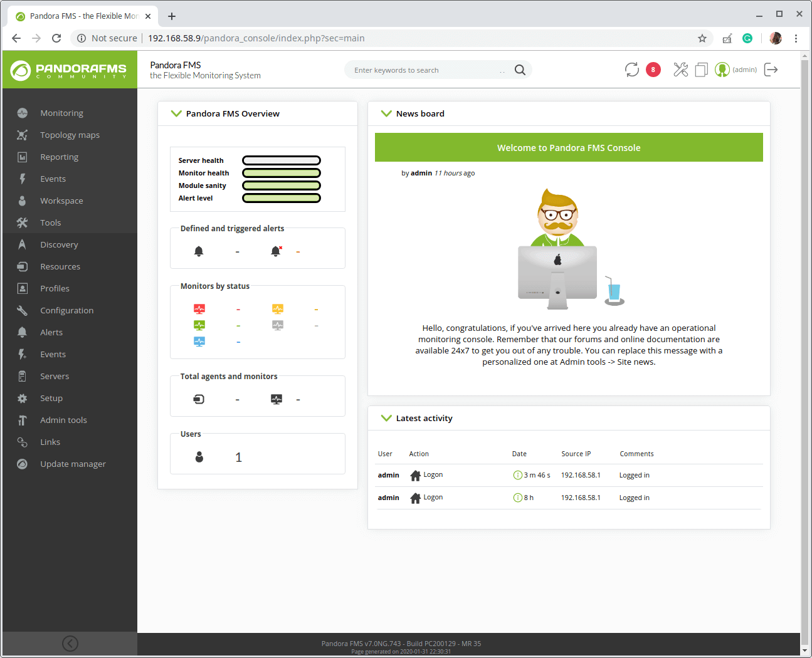Open the Topology maps menu
Image resolution: width=812 pixels, height=658 pixels.
pyautogui.click(x=70, y=135)
